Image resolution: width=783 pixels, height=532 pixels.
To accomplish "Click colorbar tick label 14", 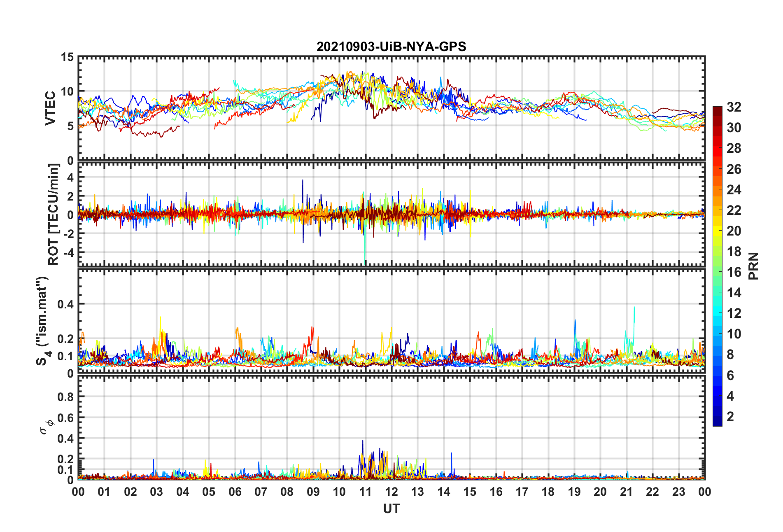I will click(734, 293).
